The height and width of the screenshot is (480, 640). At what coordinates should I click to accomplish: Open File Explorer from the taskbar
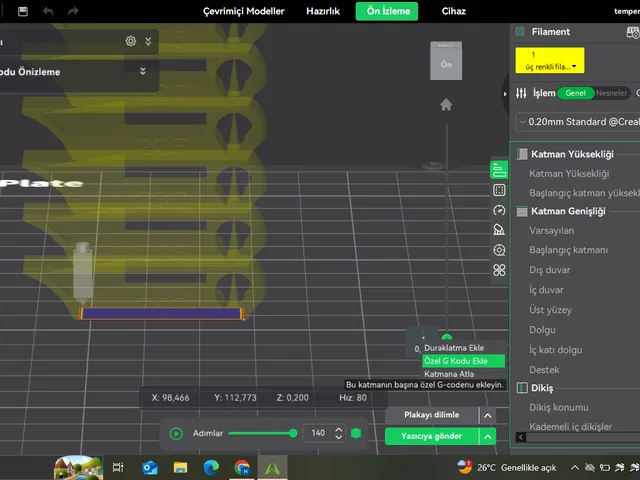click(180, 467)
